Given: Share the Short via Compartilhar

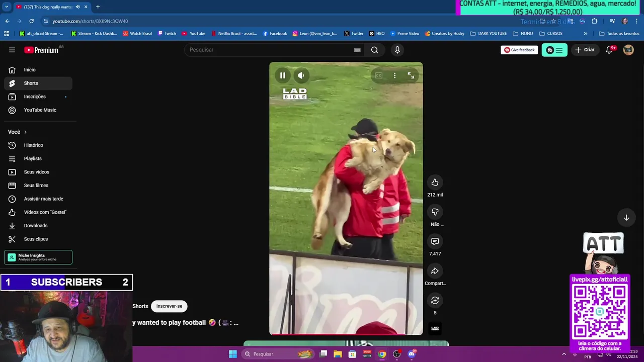Looking at the screenshot, I should (435, 271).
